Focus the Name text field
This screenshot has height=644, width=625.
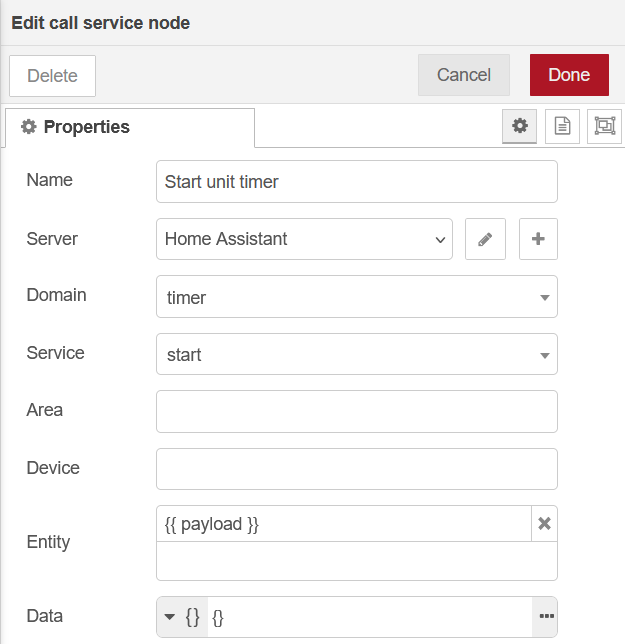tap(356, 182)
